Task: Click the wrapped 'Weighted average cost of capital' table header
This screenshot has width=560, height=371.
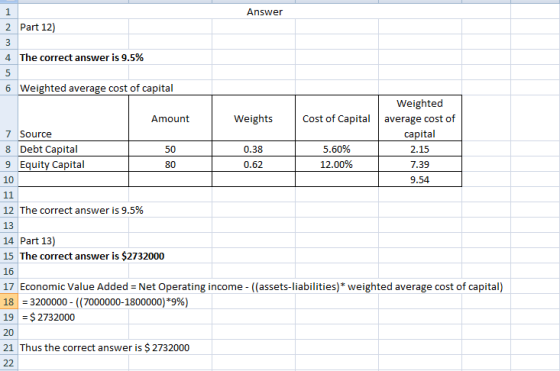Action: (x=420, y=118)
